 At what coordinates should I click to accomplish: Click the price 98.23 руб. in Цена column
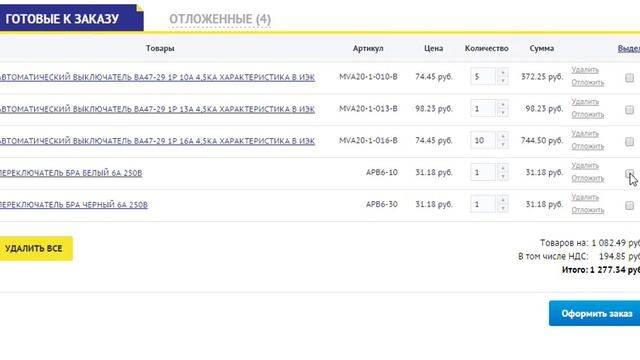(x=434, y=109)
